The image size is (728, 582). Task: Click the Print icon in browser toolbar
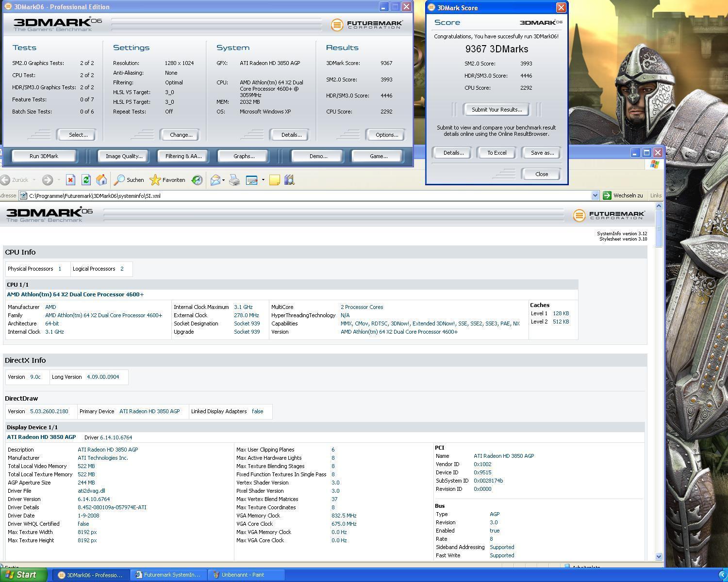[234, 180]
